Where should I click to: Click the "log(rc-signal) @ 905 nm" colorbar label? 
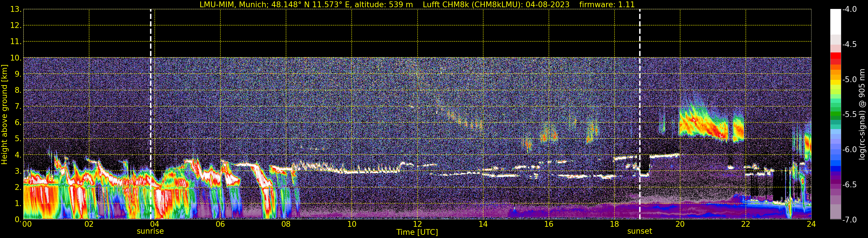pos(862,114)
